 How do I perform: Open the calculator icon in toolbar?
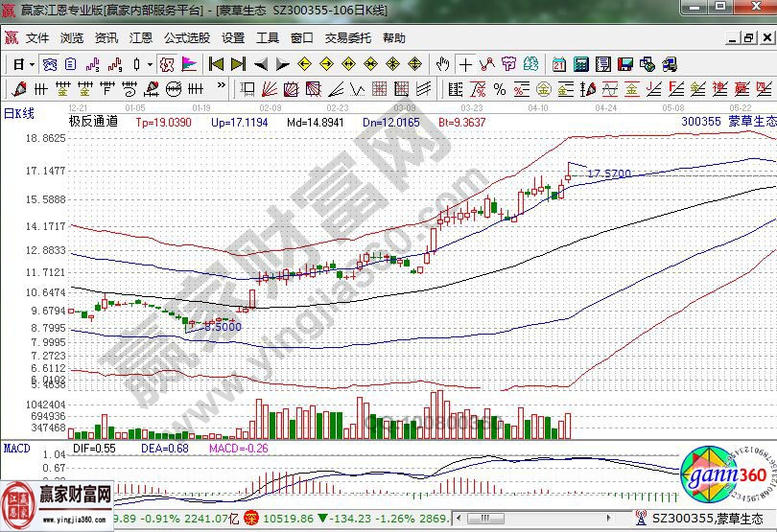(580, 64)
